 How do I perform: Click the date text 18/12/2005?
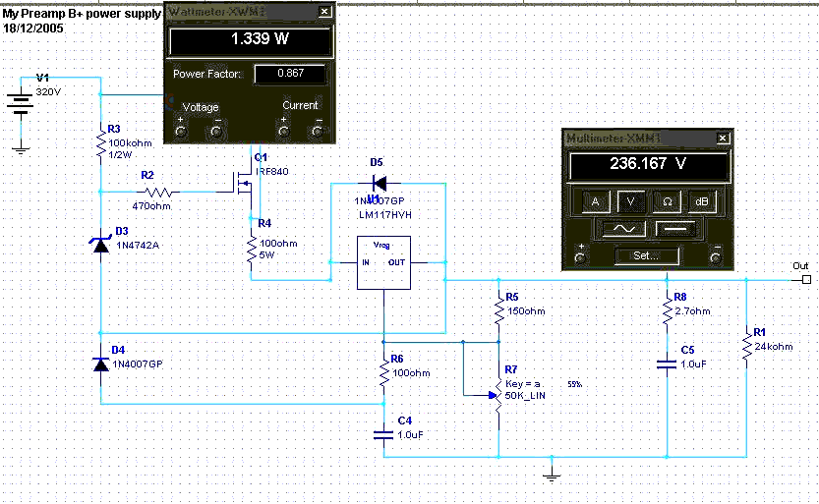(32, 28)
